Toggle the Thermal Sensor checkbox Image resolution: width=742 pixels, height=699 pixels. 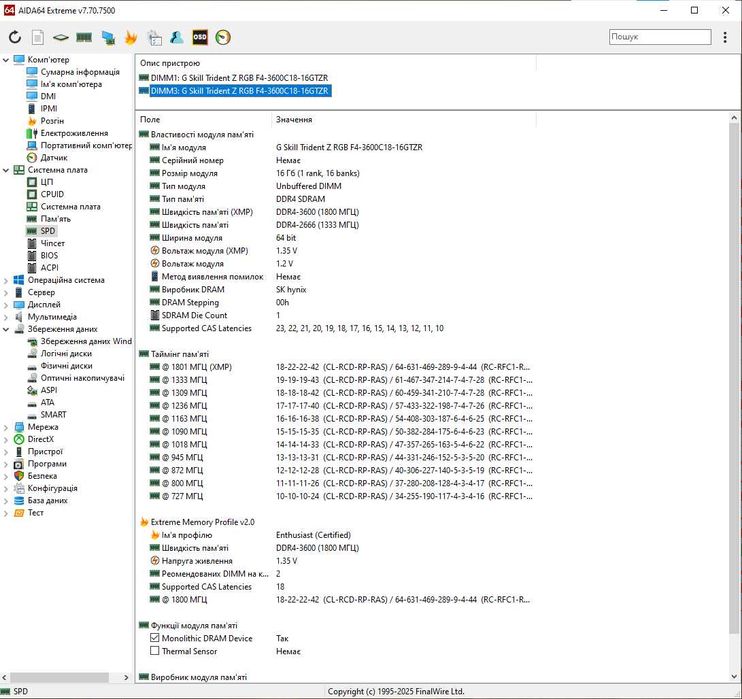click(x=154, y=651)
